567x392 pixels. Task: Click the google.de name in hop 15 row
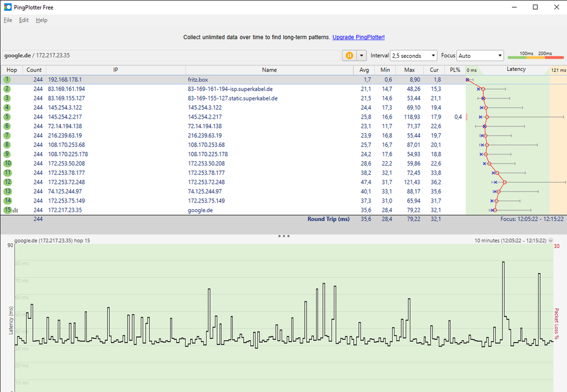[200, 210]
